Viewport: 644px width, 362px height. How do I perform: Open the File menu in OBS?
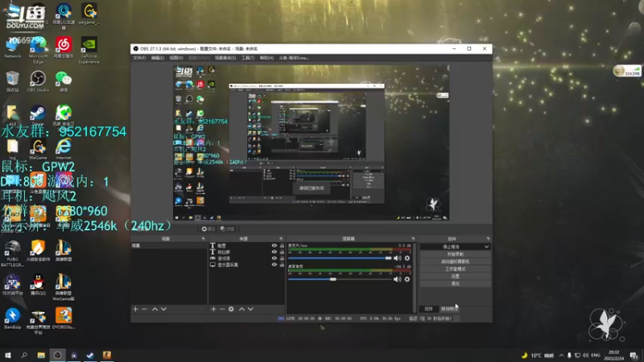(x=139, y=58)
